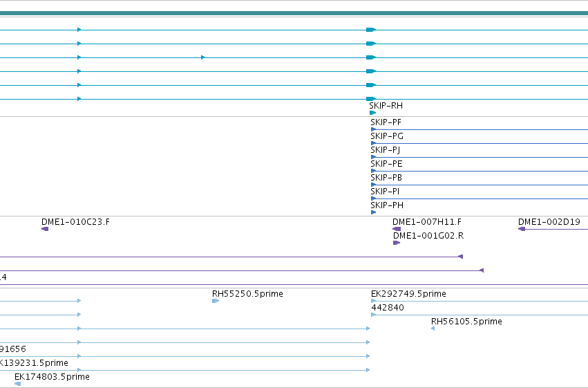Select the DME1-010C23.F feature label

(76, 222)
